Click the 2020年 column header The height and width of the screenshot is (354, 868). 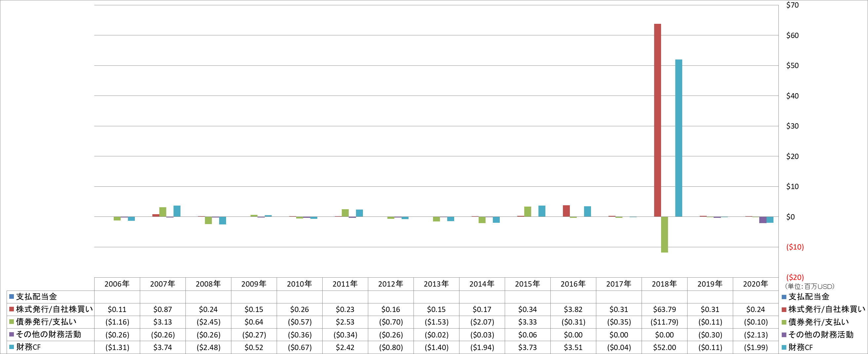point(756,284)
